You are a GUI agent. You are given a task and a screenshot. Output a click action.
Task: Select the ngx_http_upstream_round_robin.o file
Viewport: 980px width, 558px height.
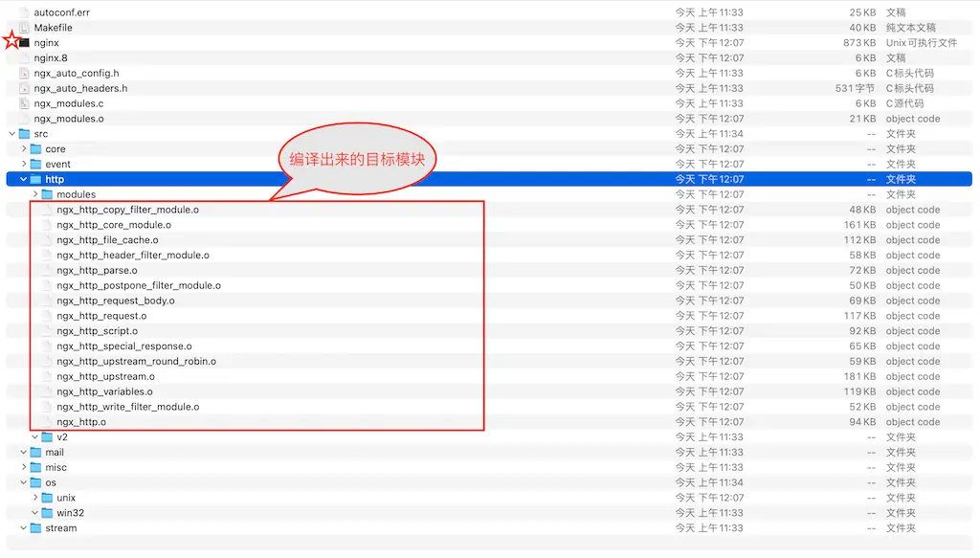(136, 362)
